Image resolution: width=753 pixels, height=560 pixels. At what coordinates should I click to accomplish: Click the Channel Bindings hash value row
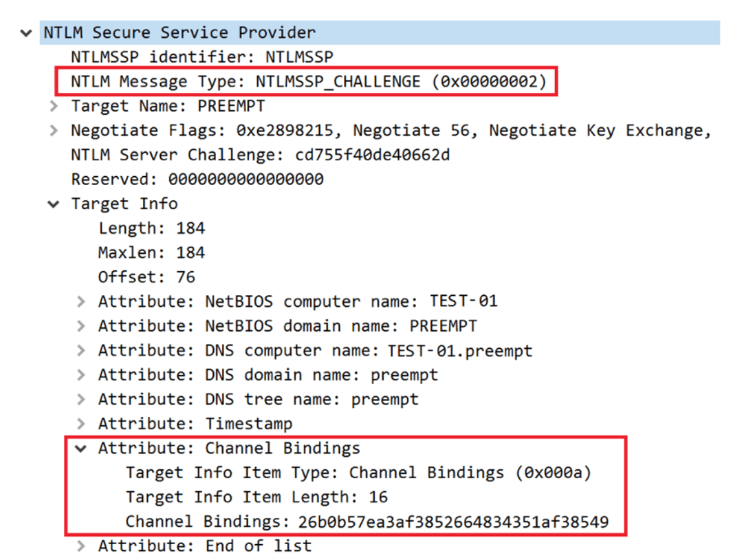point(367,521)
